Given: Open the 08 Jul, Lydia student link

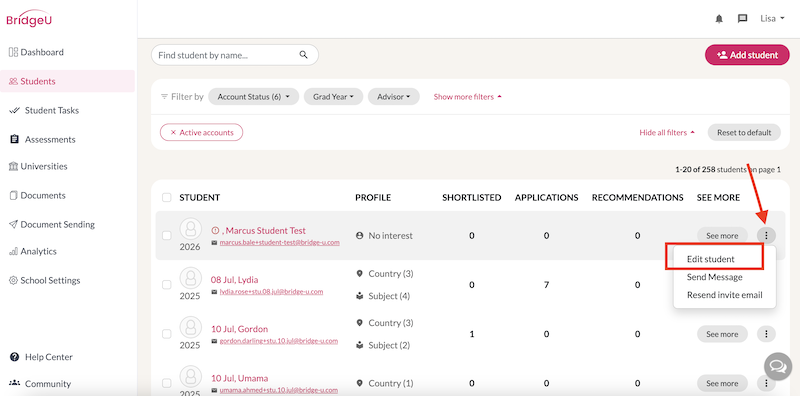Looking at the screenshot, I should click(x=234, y=280).
